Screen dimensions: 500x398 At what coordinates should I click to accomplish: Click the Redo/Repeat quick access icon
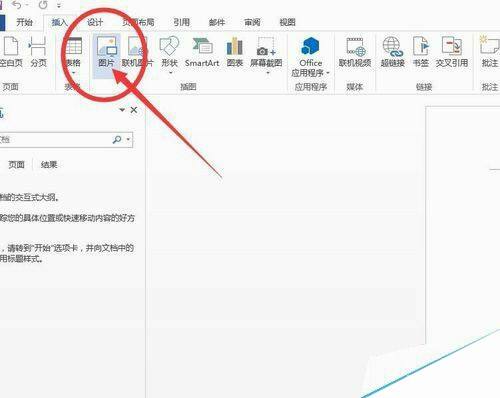click(43, 5)
